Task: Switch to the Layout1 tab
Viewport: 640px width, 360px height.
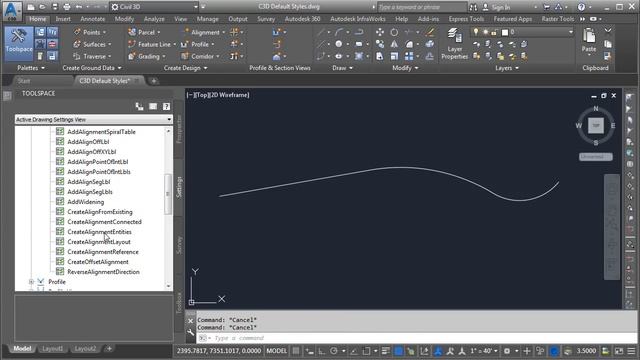Action: click(x=53, y=349)
